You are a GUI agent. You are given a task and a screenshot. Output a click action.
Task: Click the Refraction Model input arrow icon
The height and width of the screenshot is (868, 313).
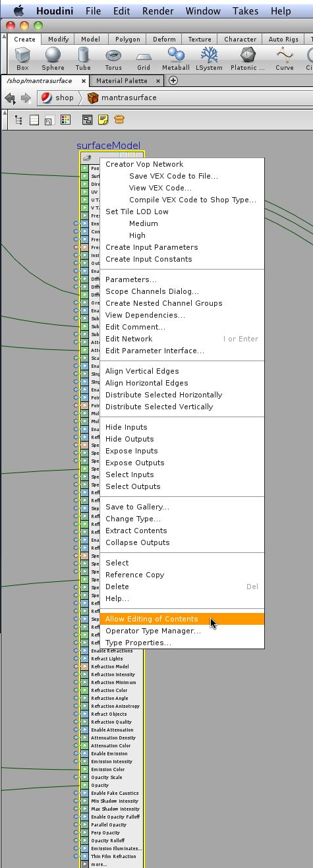[x=84, y=666]
